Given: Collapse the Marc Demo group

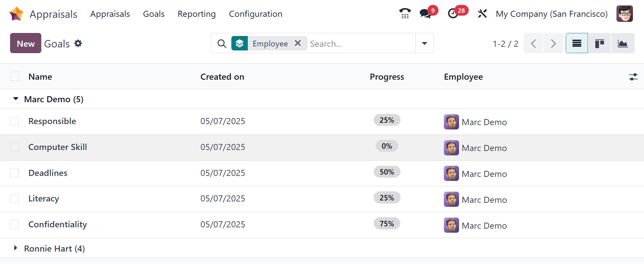Looking at the screenshot, I should click(x=16, y=99).
